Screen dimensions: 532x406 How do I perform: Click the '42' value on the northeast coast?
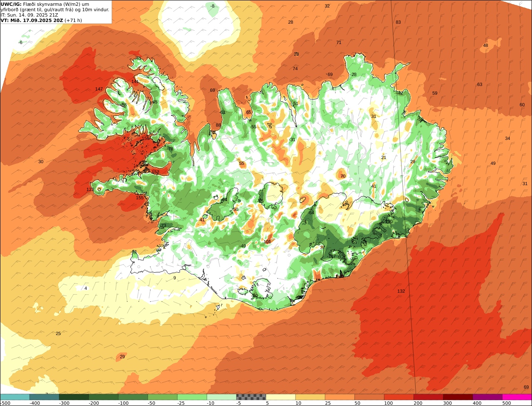400,93
